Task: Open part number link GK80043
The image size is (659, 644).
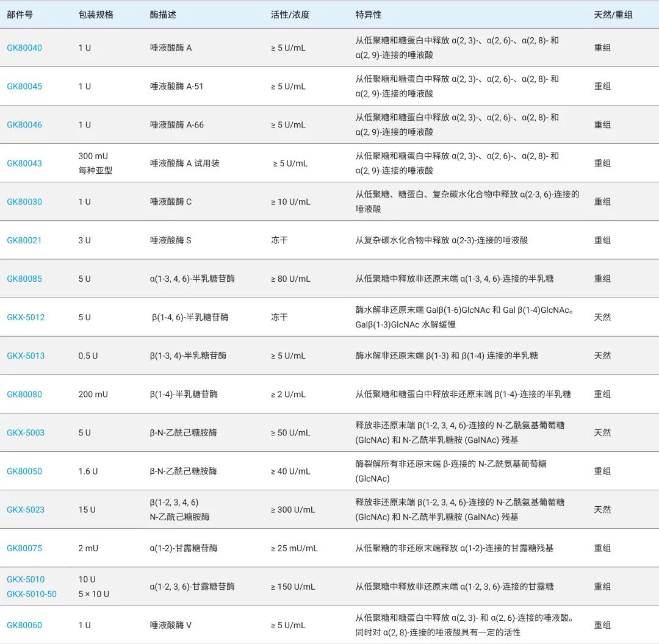Action: coord(24,163)
